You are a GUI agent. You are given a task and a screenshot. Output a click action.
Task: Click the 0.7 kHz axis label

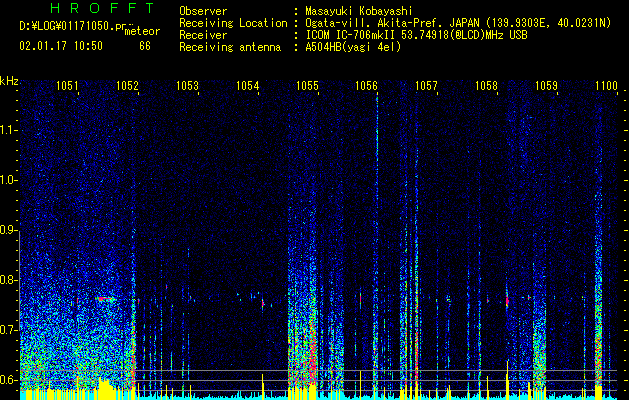9,330
